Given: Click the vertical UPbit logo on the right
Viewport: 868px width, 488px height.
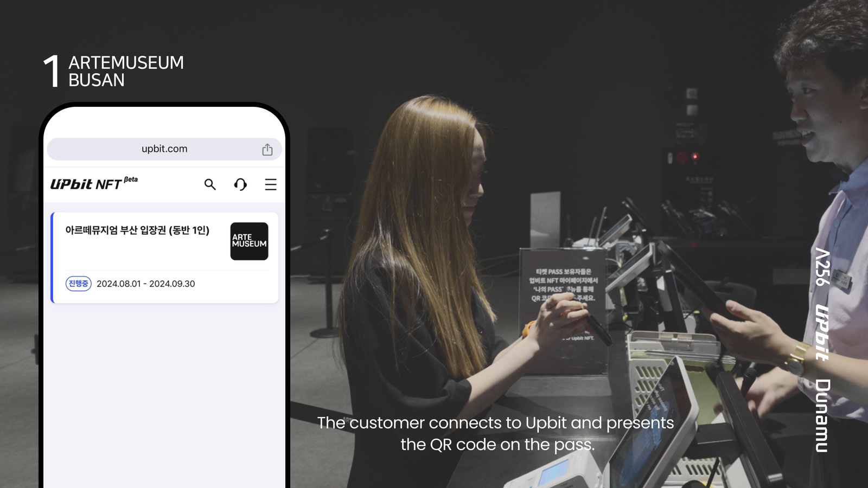Looking at the screenshot, I should 822,332.
